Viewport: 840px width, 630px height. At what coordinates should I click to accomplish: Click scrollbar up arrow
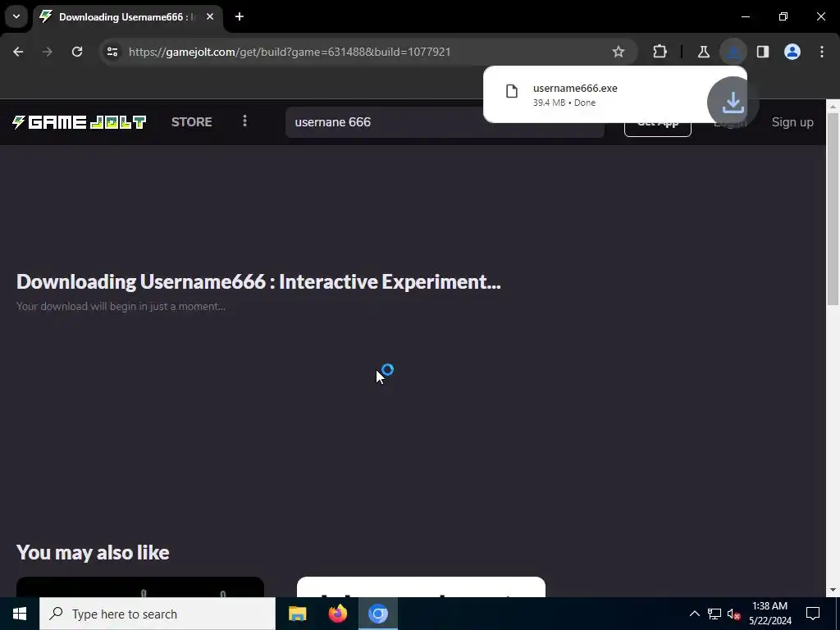point(833,107)
